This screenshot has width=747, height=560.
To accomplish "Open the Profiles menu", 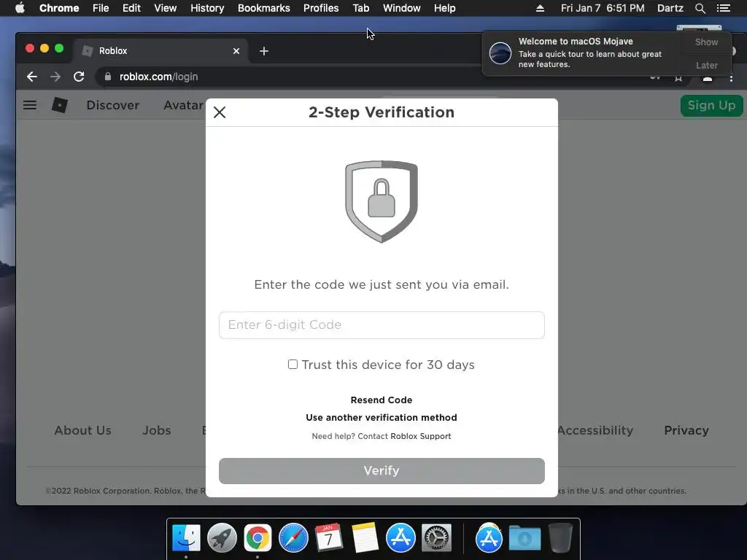I will [321, 8].
